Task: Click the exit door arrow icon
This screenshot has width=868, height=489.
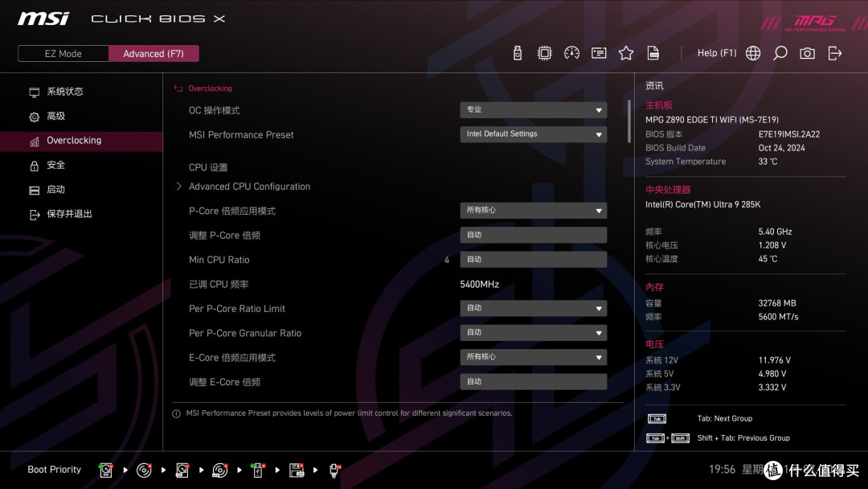Action: pos(835,53)
